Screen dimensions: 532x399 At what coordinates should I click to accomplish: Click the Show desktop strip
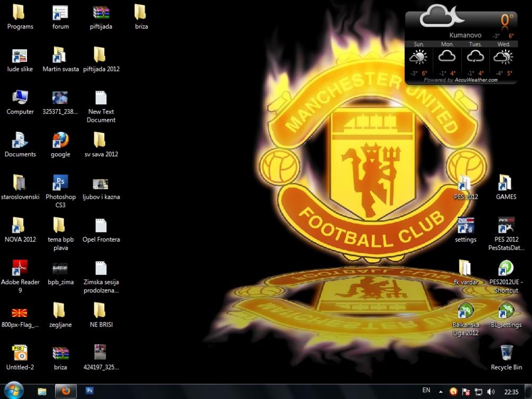528,392
